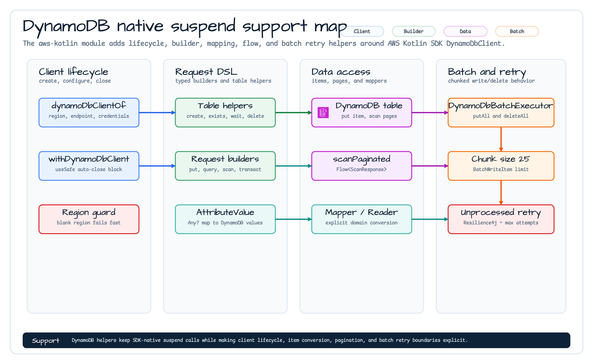The width and height of the screenshot is (593, 364).
Task: Open the dynamoDbClientOf node
Action: [89, 112]
